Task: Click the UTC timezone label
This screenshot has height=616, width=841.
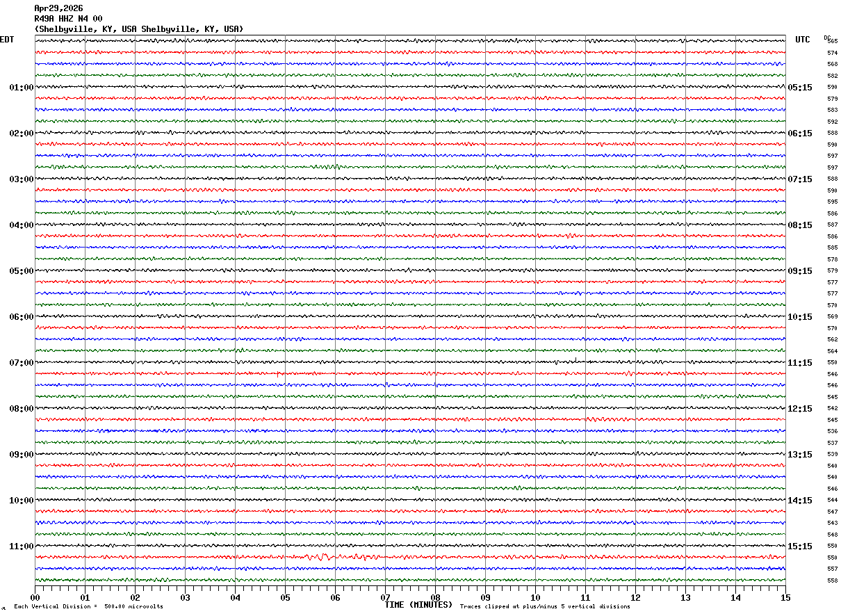Action: (803, 40)
